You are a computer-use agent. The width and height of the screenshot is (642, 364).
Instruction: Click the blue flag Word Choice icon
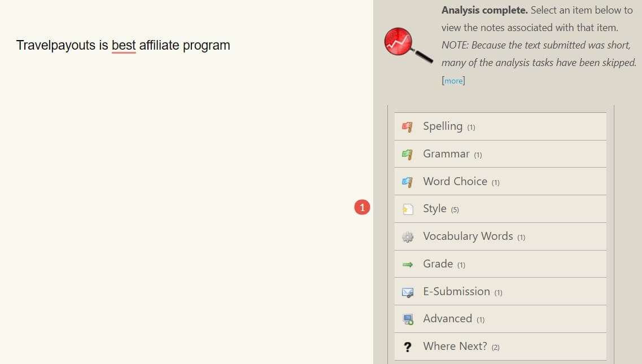click(407, 182)
